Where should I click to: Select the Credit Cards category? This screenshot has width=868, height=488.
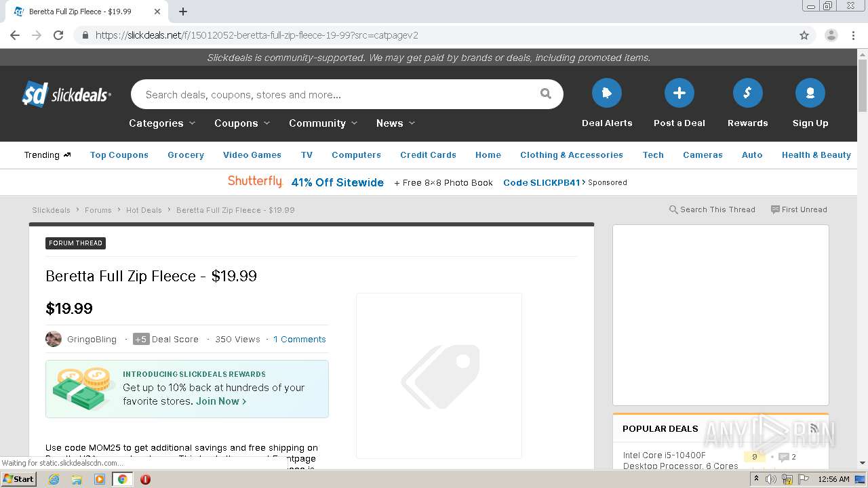(428, 155)
